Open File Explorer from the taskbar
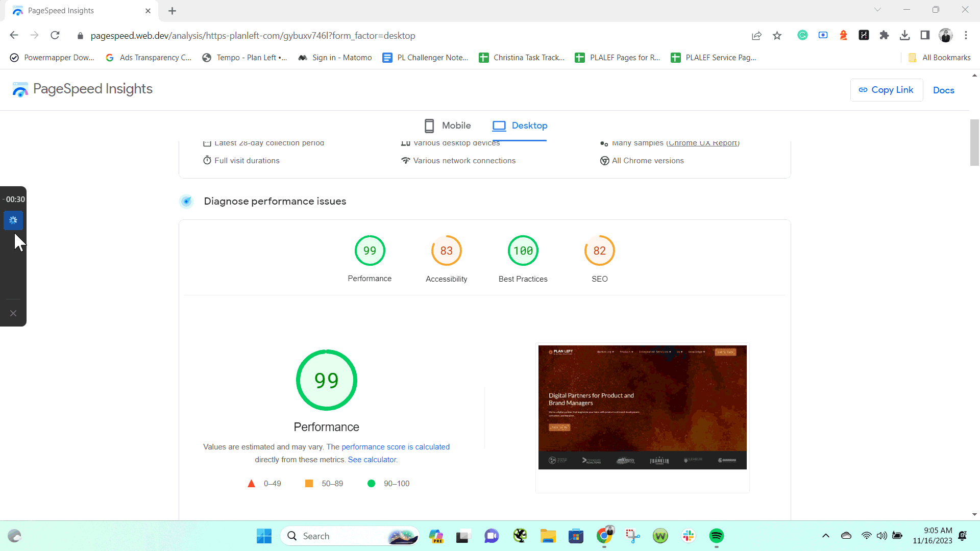 click(548, 536)
